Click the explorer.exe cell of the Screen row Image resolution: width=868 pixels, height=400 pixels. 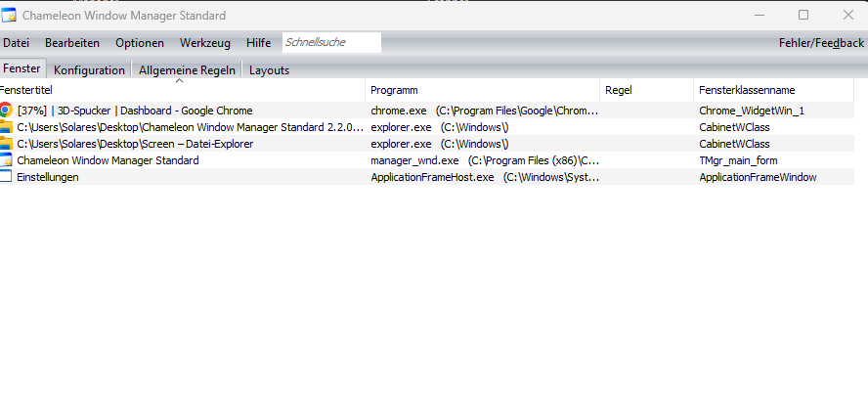440,144
